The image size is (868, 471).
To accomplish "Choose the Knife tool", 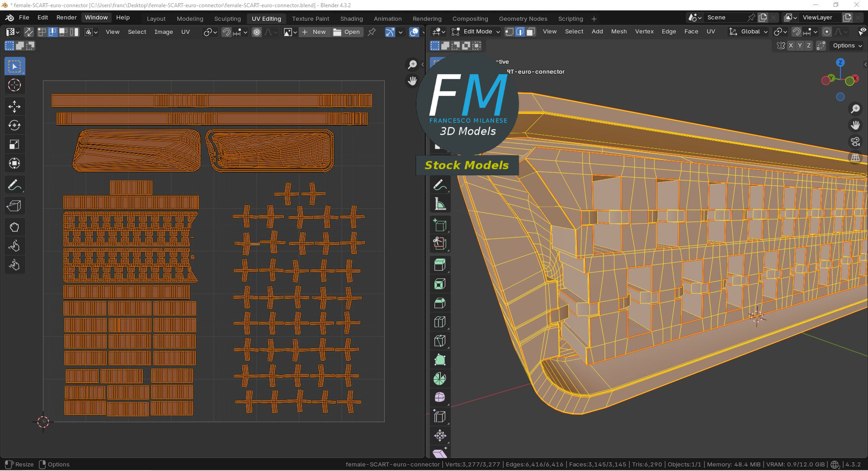I will click(x=440, y=341).
